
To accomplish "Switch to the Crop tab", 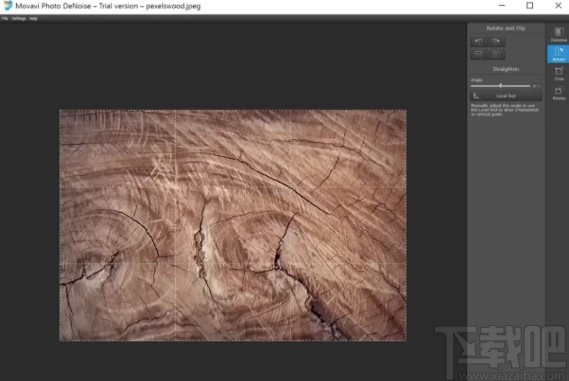I will tap(558, 74).
